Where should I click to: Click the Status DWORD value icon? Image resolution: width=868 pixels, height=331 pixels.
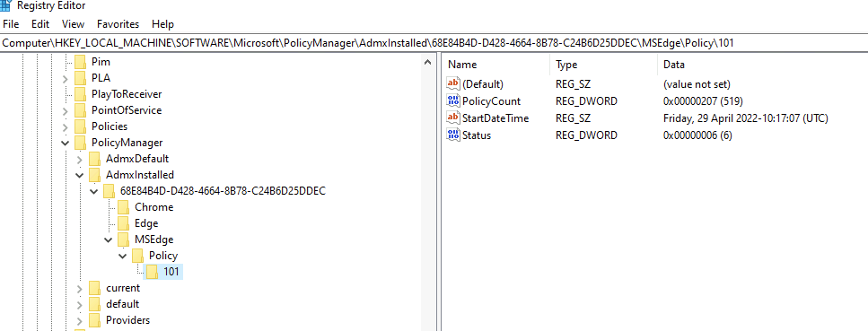(452, 135)
